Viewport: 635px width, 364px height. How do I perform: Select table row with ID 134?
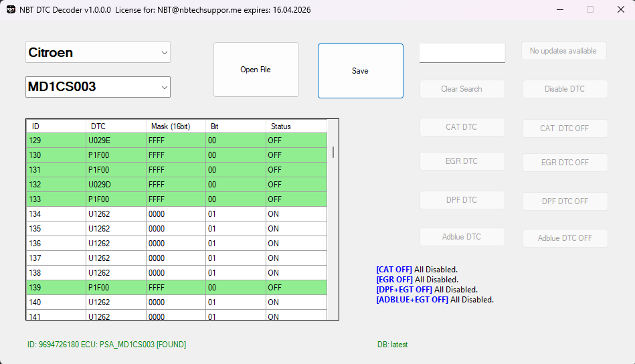click(177, 214)
